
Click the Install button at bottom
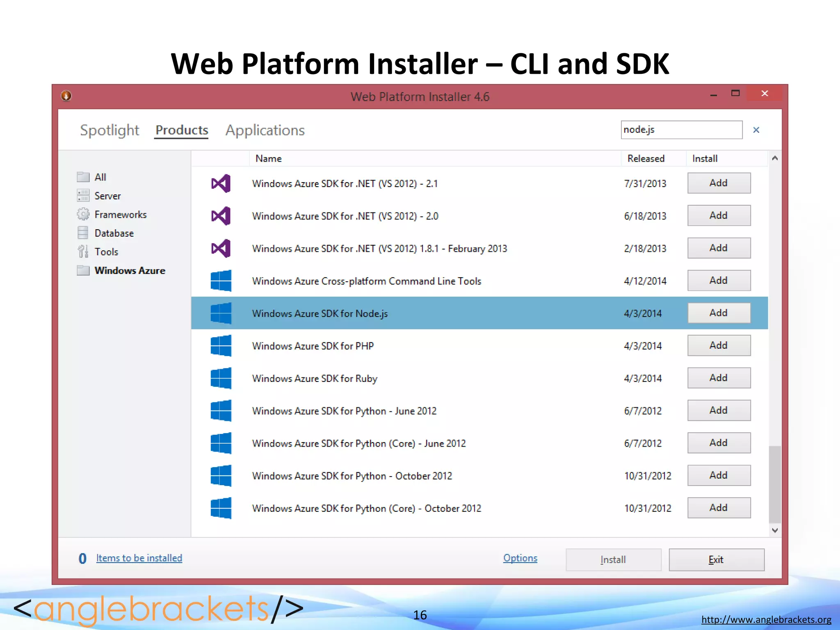click(614, 559)
